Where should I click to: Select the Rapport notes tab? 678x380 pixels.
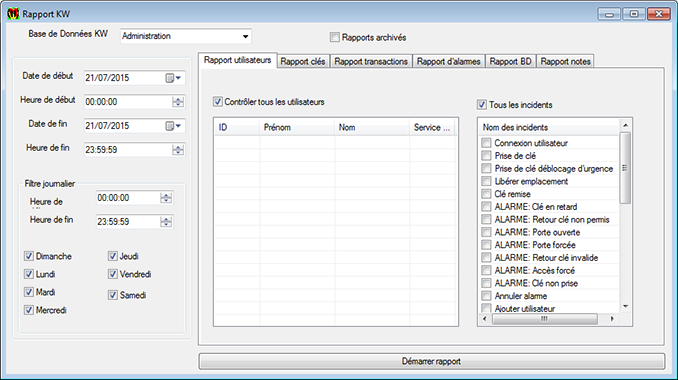point(565,61)
